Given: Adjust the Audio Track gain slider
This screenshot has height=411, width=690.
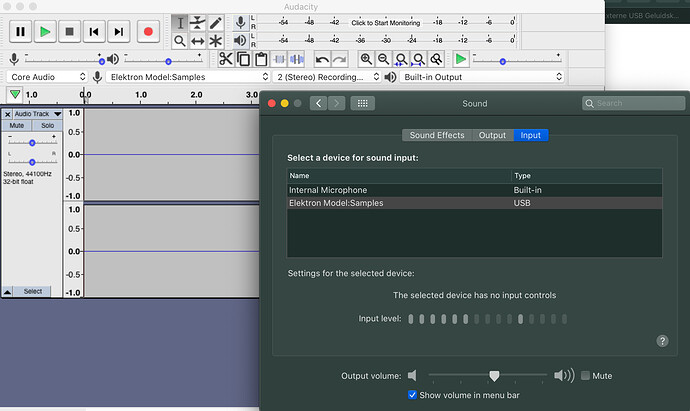Looking at the screenshot, I should [x=32, y=143].
